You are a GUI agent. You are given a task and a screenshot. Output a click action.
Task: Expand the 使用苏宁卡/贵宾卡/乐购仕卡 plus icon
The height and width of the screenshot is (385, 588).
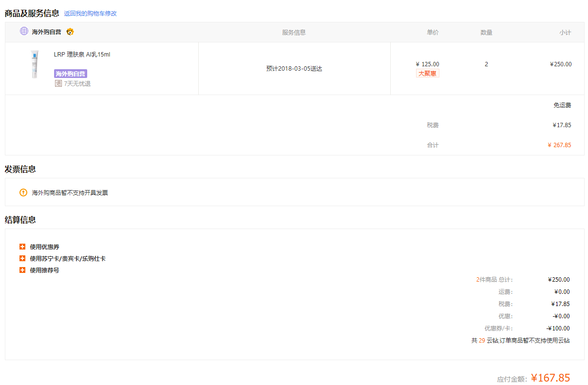point(22,258)
